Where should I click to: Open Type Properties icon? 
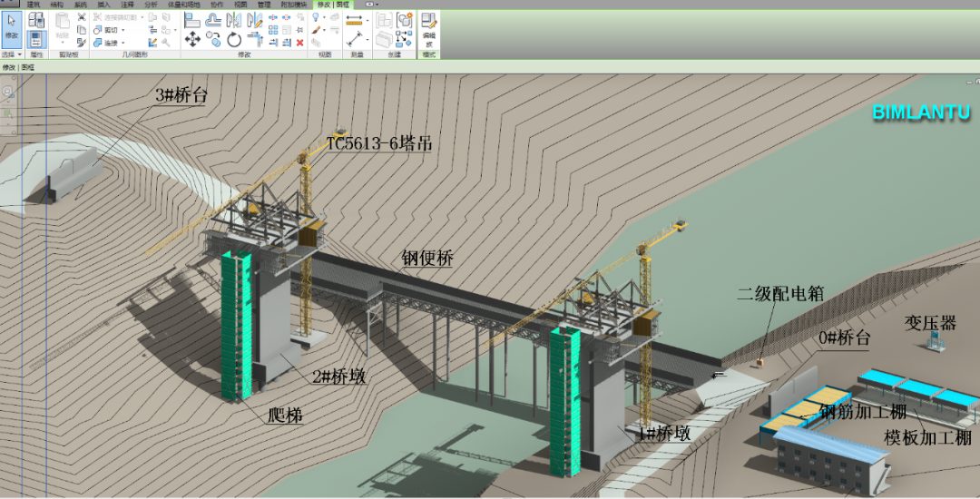click(x=36, y=19)
